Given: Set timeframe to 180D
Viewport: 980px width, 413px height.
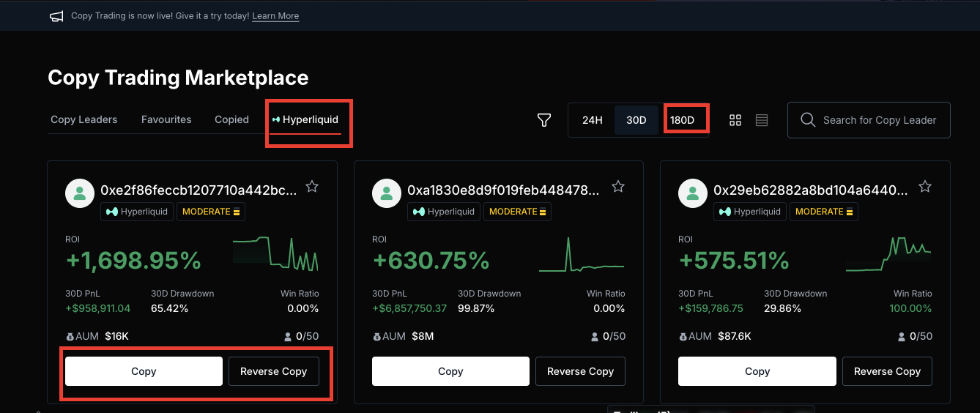Looking at the screenshot, I should click(x=682, y=120).
